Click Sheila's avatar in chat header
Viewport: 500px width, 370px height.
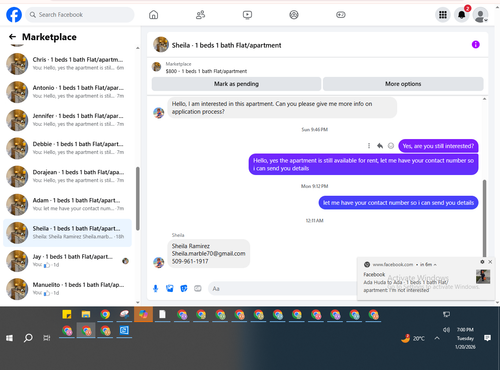coord(161,44)
